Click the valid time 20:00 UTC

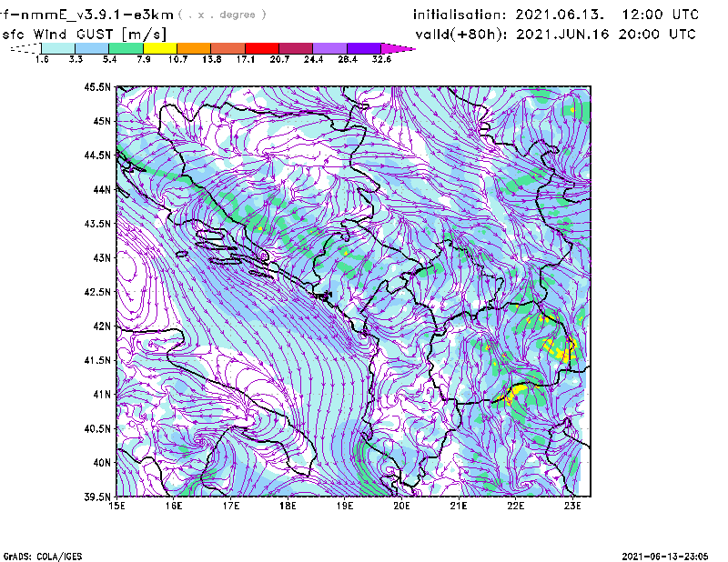coord(657,35)
